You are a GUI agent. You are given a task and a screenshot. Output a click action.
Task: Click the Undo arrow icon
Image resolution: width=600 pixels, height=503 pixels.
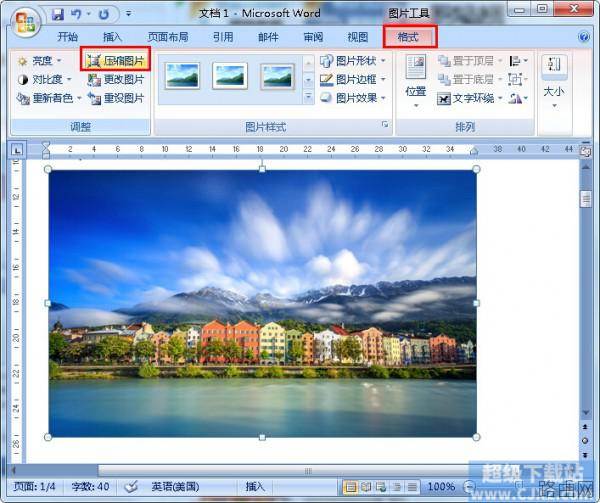(76, 15)
